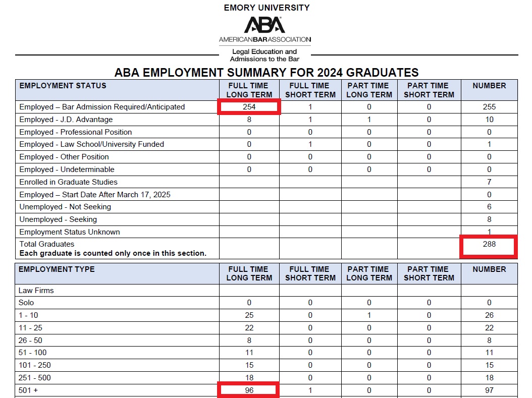Click the American Bar Association wordmark text
The image size is (532, 398).
click(x=264, y=39)
